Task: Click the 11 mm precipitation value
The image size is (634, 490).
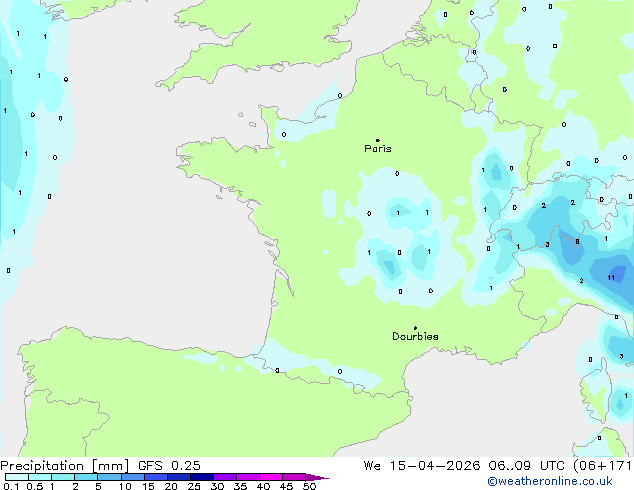Action: coord(611,277)
